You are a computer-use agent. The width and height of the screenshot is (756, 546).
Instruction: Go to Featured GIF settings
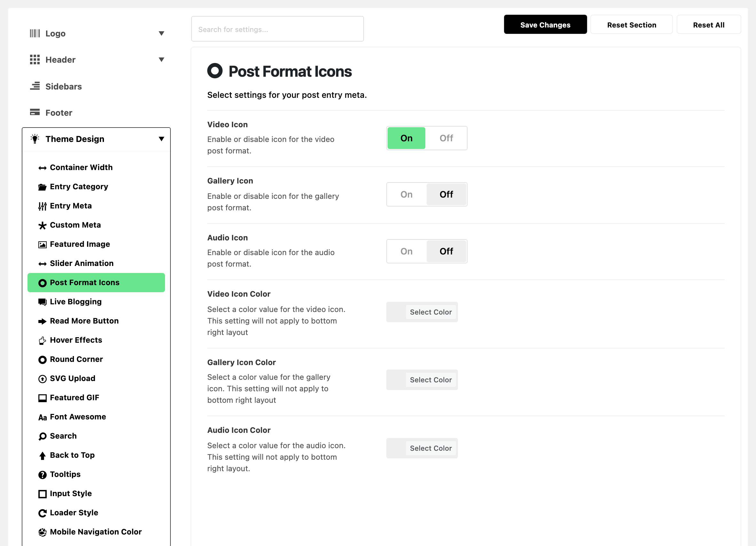coord(96,397)
